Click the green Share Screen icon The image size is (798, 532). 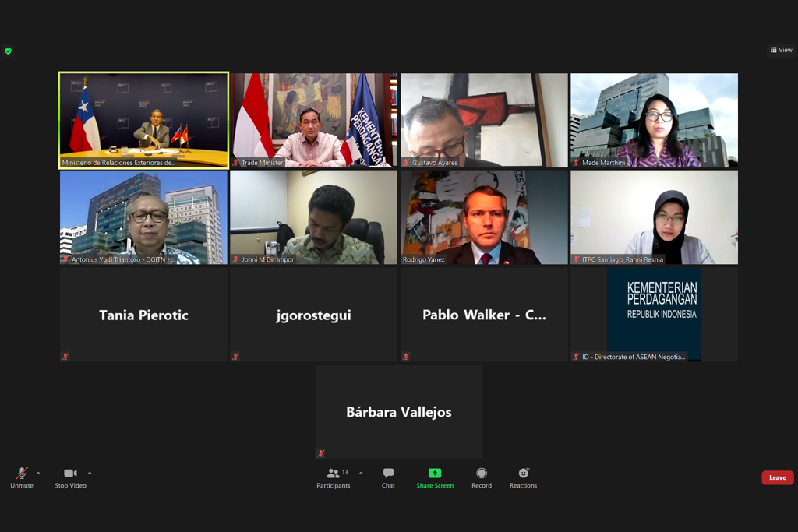coord(435,473)
